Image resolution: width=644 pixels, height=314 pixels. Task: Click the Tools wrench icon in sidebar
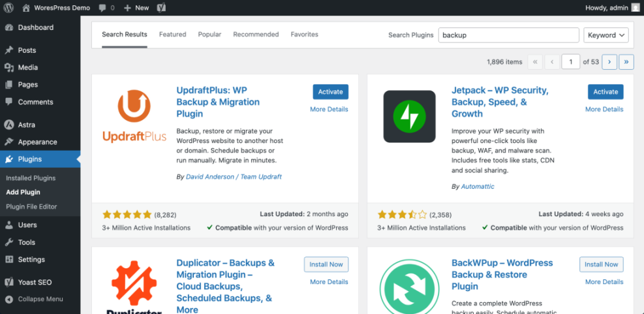tap(9, 242)
